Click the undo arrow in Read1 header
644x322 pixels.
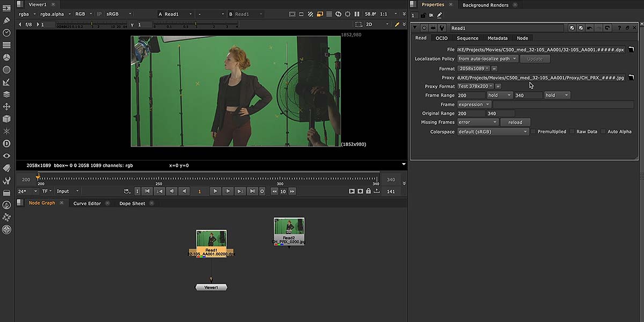pyautogui.click(x=590, y=28)
